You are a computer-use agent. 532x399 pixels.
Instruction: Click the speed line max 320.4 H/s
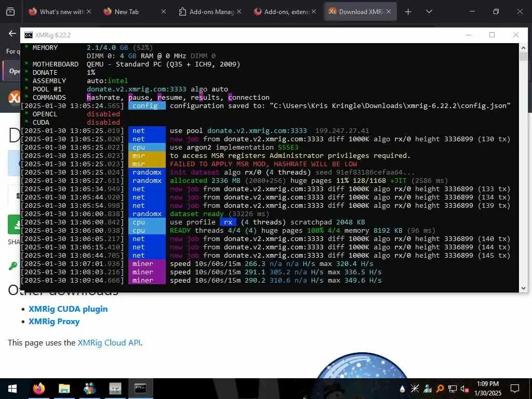(x=271, y=263)
